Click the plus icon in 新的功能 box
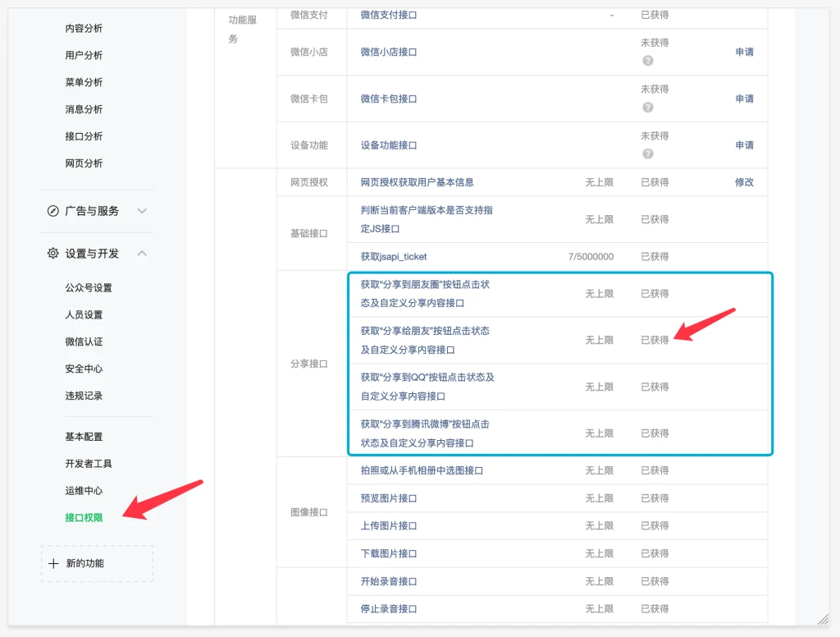Image resolution: width=840 pixels, height=637 pixels. pos(53,564)
